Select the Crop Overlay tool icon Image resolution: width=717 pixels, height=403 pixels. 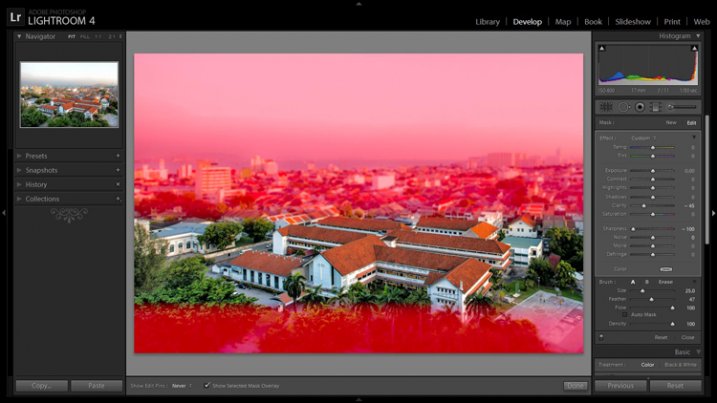click(x=606, y=106)
